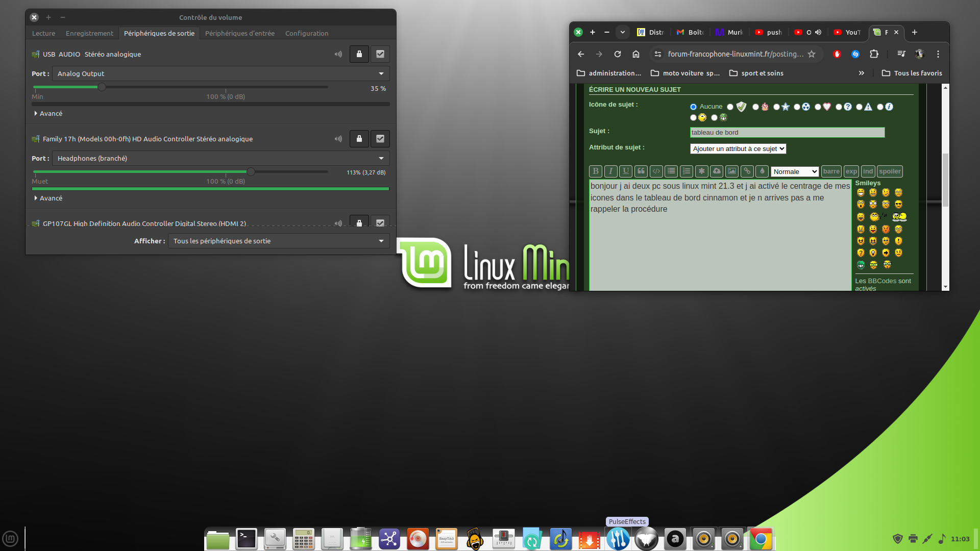Mute the Family 17h HD Audio output
Viewport: 980px width, 551px height.
point(338,139)
